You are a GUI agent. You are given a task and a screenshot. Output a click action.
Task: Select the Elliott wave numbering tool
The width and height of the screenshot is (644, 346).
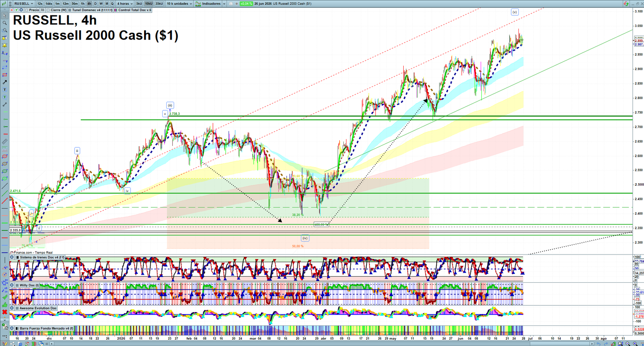(5, 282)
